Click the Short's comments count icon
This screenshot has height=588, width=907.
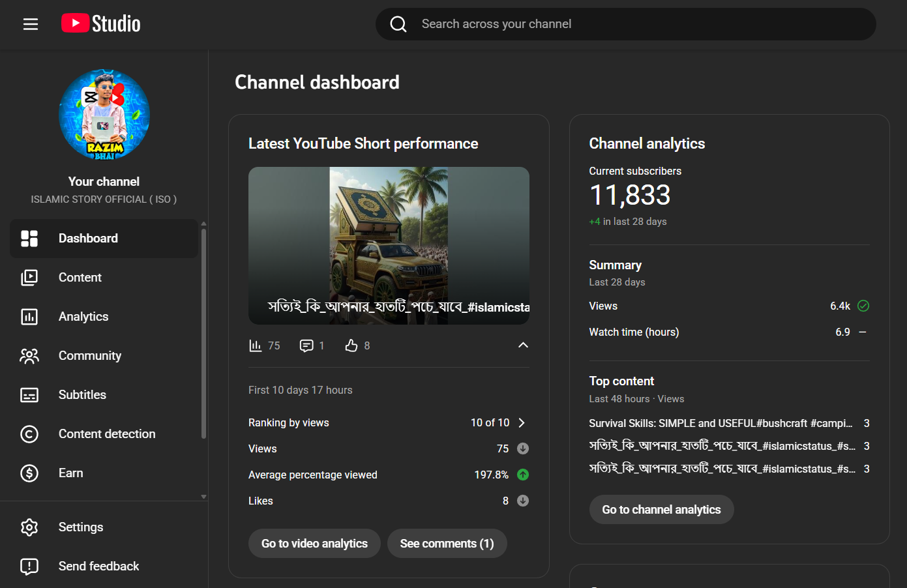pos(306,345)
